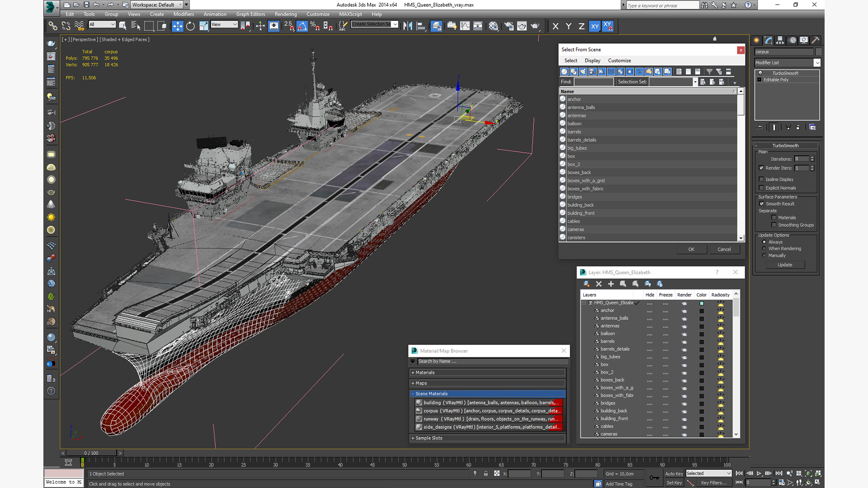Open the Mirror tool in main toolbar
This screenshot has width=868, height=488.
pos(408,26)
